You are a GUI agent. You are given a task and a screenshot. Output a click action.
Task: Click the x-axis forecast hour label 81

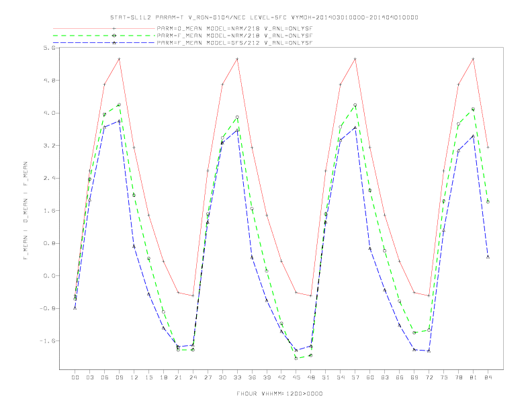(x=474, y=377)
